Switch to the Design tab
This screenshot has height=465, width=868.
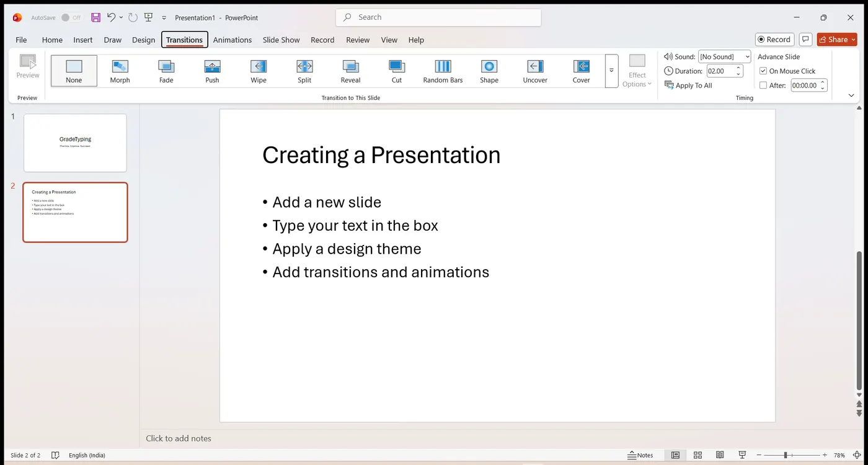143,40
